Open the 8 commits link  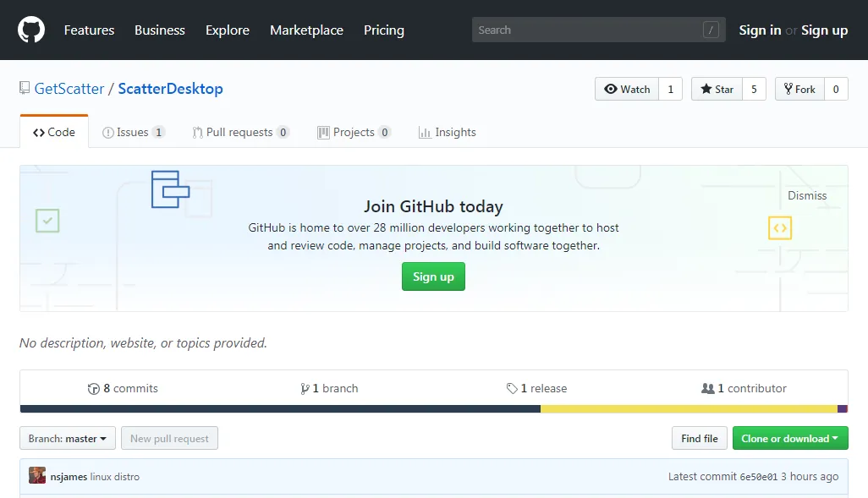[123, 388]
